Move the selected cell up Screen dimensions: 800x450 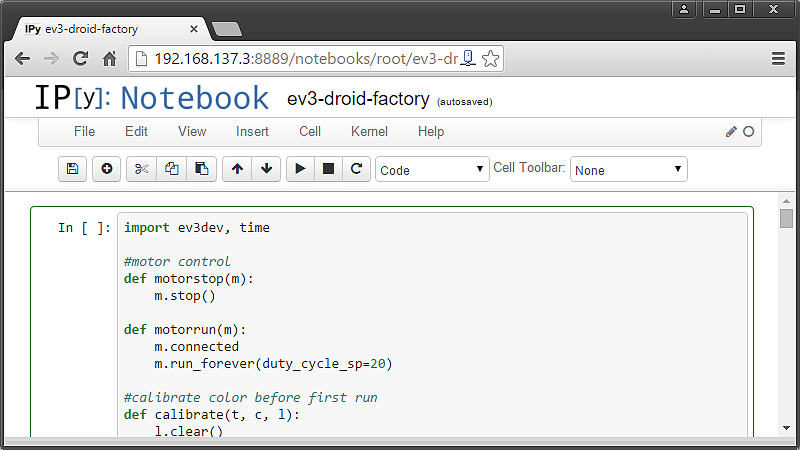237,169
